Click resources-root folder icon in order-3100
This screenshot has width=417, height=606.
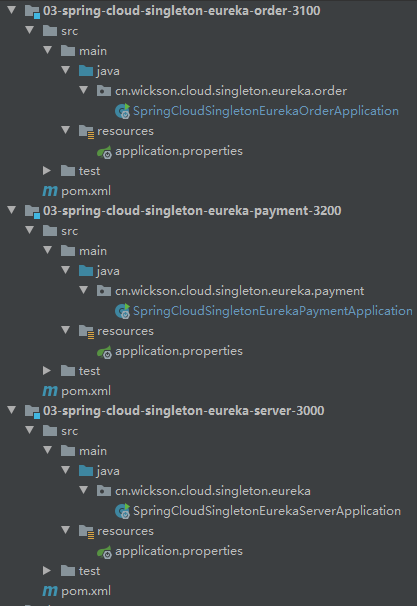[x=86, y=131]
